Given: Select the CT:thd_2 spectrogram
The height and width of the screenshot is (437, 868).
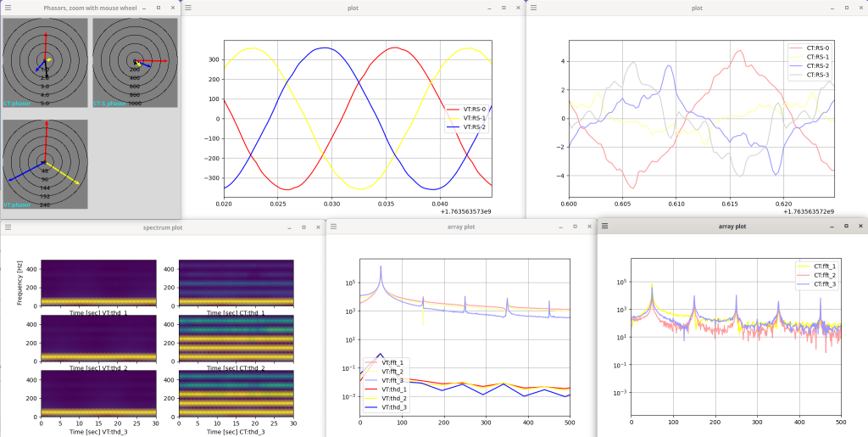Looking at the screenshot, I should 236,338.
